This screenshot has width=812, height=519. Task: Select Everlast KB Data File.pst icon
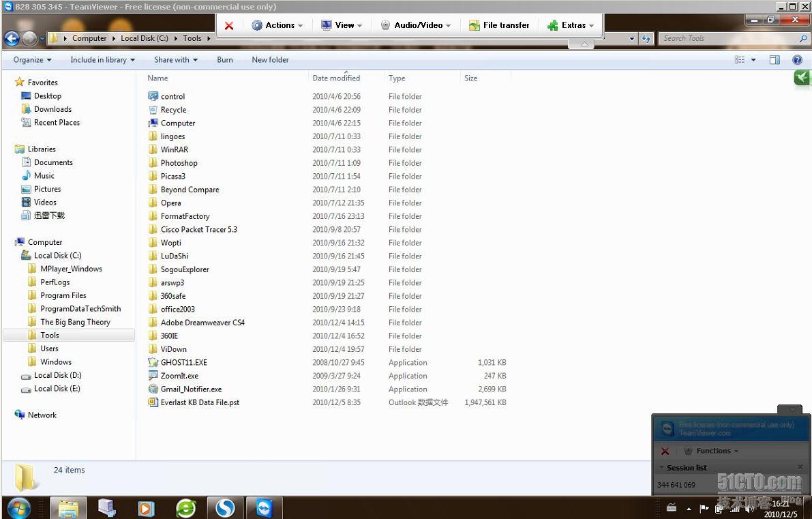click(x=153, y=402)
